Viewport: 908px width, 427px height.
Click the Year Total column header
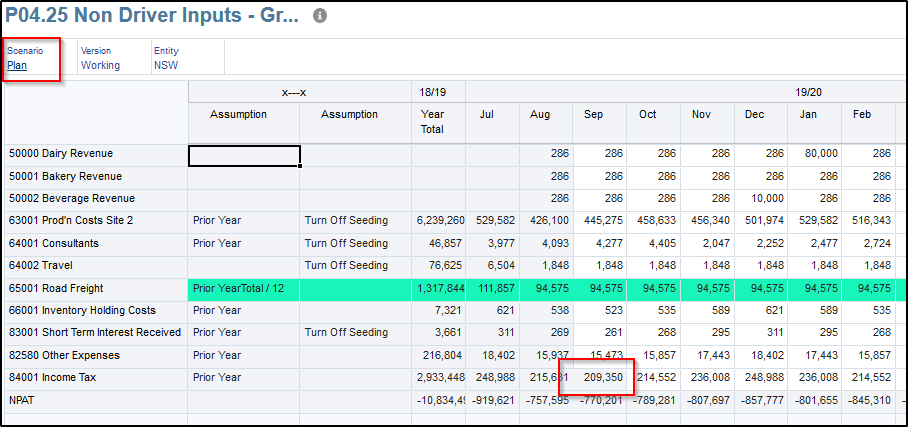coord(438,122)
